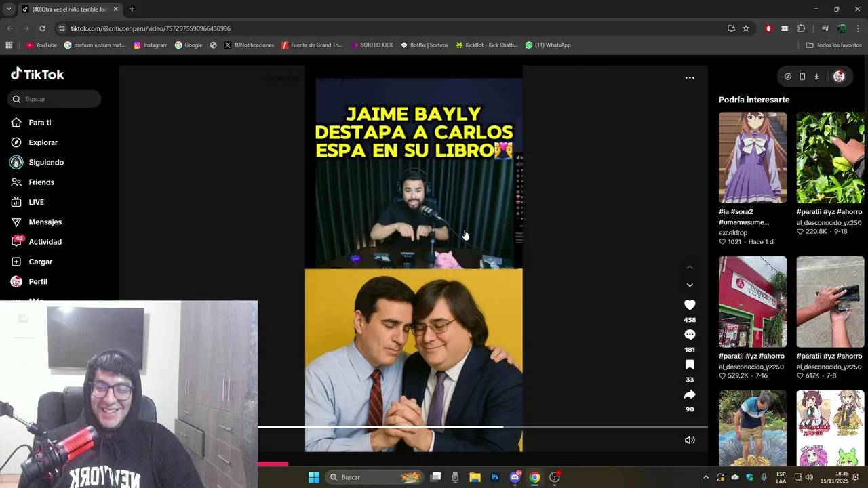868x488 pixels.
Task: Open the Windows Start menu
Action: tap(314, 477)
